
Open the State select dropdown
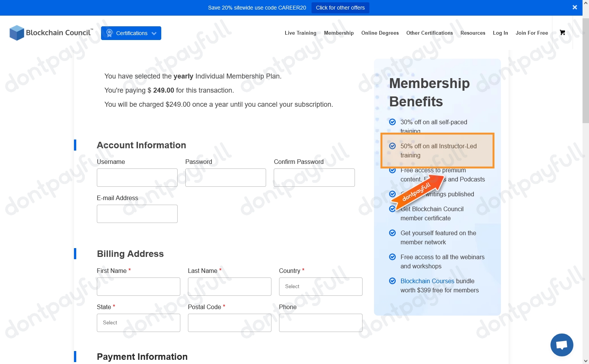(138, 323)
